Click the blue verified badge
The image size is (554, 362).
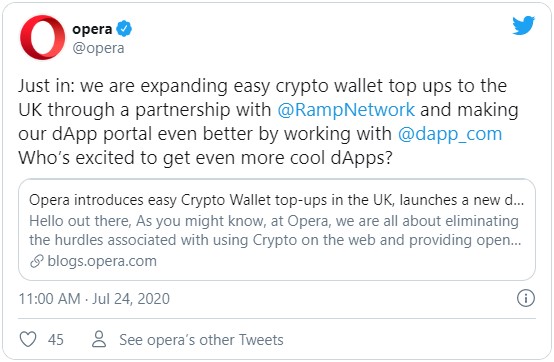click(x=124, y=29)
